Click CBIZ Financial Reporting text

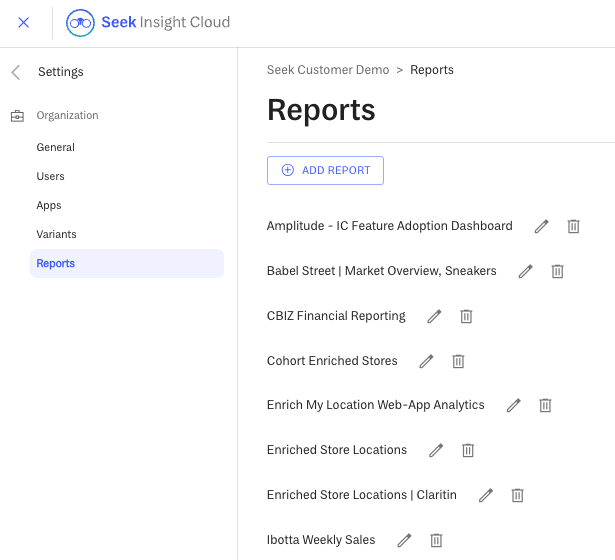point(336,316)
